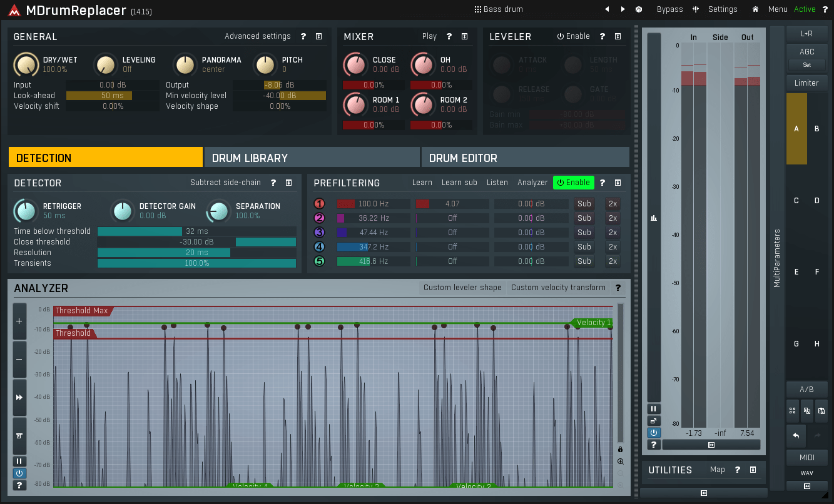Screen dimensions: 834x504
Task: Disable the Prefiltering Enable toggle
Action: (x=574, y=183)
